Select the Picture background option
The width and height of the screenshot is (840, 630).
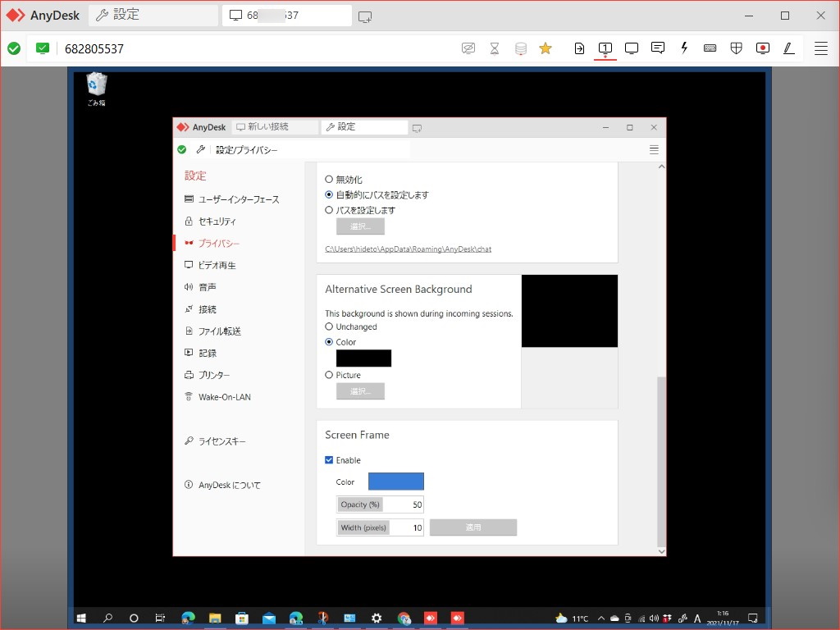(343, 375)
